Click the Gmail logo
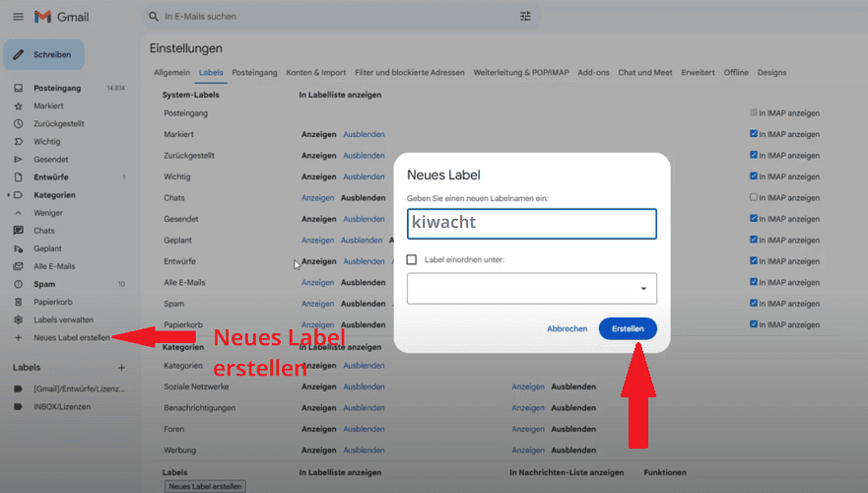The width and height of the screenshot is (868, 493). (x=61, y=17)
